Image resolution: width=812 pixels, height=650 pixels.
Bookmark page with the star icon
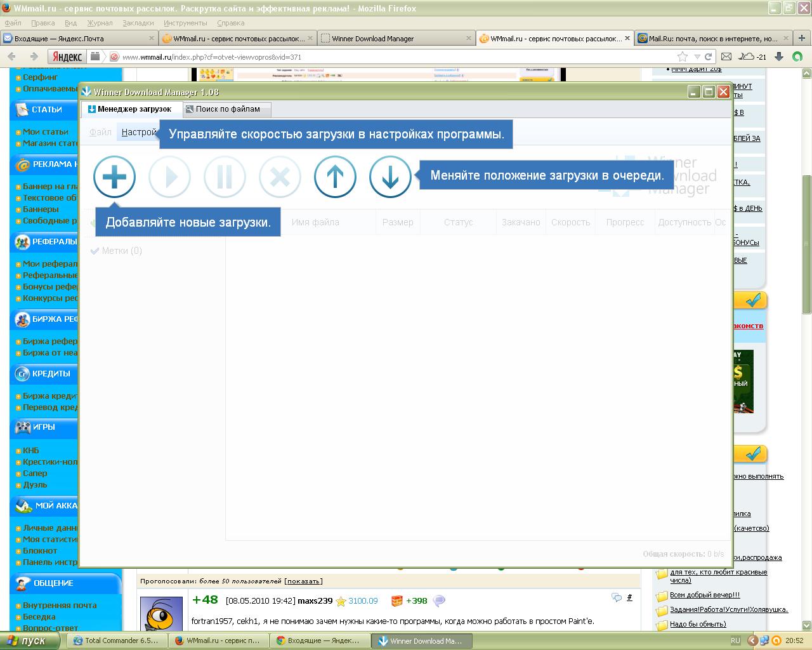pyautogui.click(x=682, y=56)
